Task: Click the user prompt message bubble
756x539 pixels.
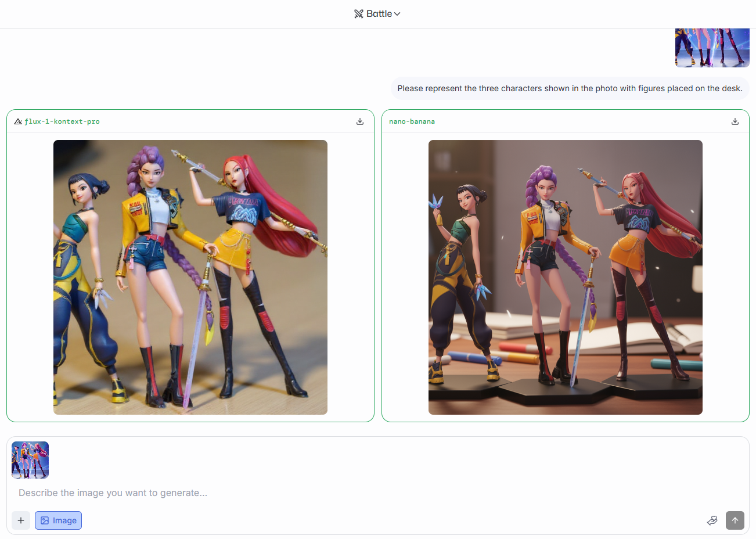Action: (570, 88)
